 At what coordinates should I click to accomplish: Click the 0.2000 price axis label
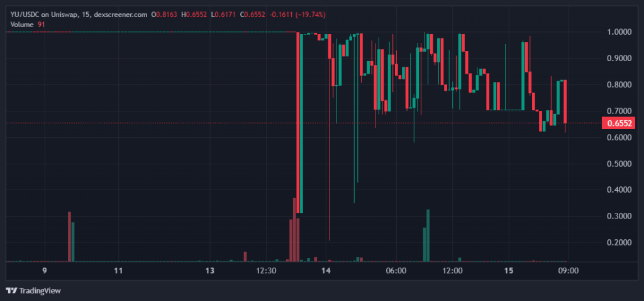(618, 242)
